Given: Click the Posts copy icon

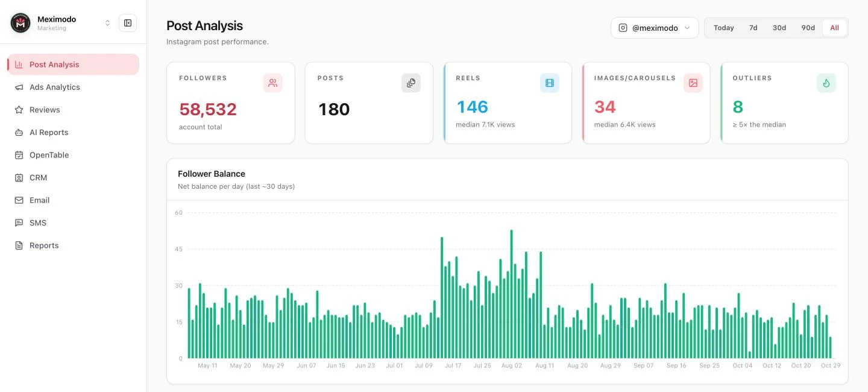Looking at the screenshot, I should click(411, 83).
